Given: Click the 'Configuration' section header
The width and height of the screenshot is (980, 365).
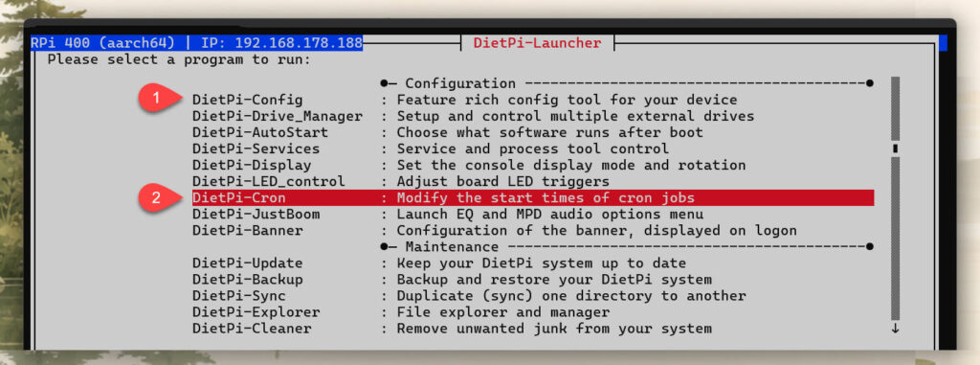Looking at the screenshot, I should [460, 83].
